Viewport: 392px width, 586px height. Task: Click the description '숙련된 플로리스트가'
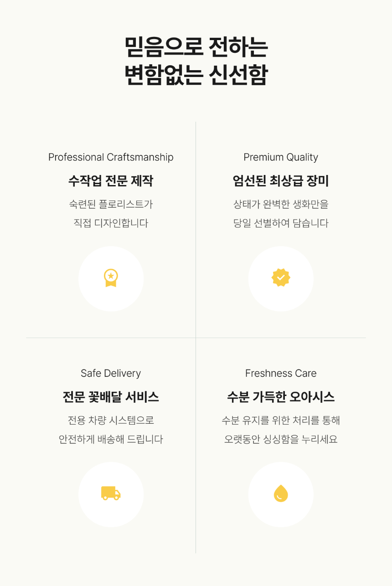click(x=111, y=204)
